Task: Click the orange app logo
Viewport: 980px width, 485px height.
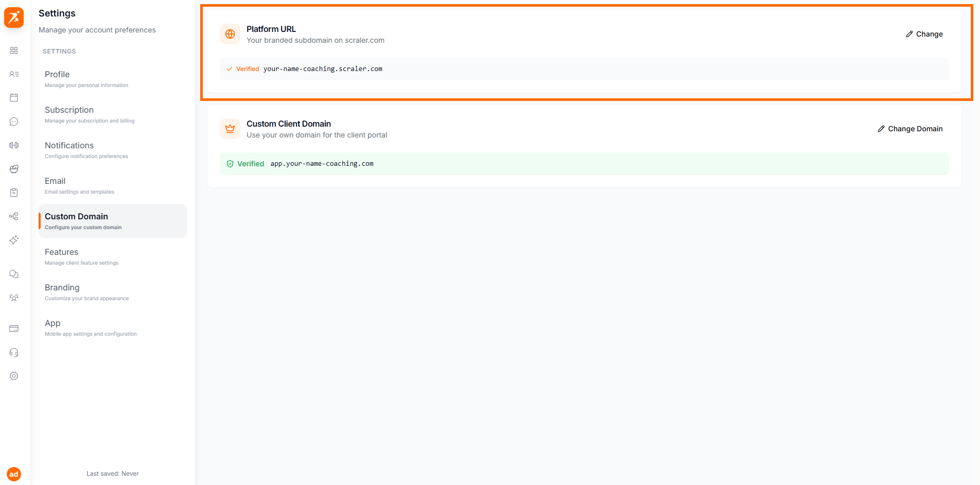Action: coord(14,18)
